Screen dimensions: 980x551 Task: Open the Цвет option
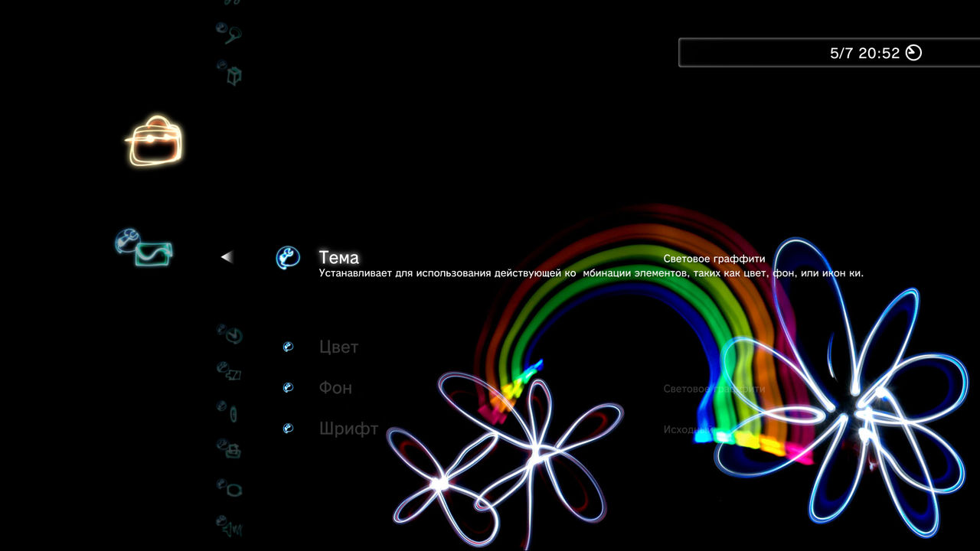point(338,347)
